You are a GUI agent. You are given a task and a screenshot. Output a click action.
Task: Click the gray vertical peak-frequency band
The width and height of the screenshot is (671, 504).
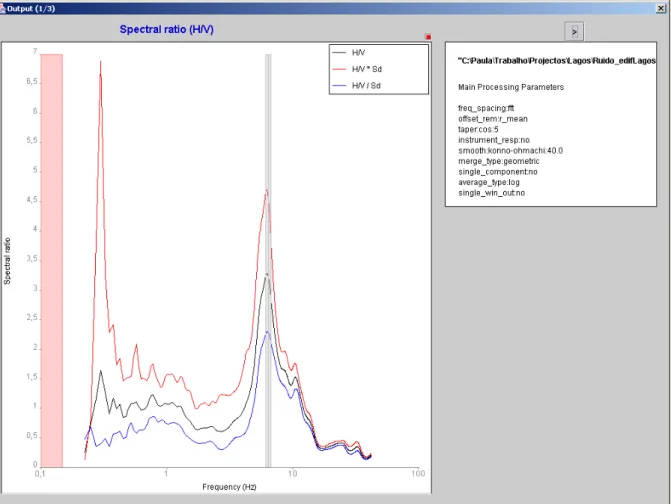click(268, 260)
